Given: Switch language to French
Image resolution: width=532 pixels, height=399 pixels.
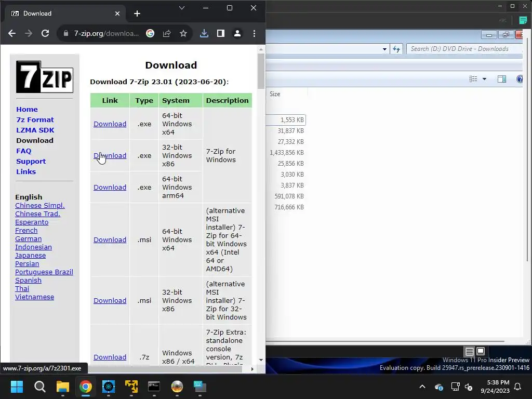Looking at the screenshot, I should 26,230.
